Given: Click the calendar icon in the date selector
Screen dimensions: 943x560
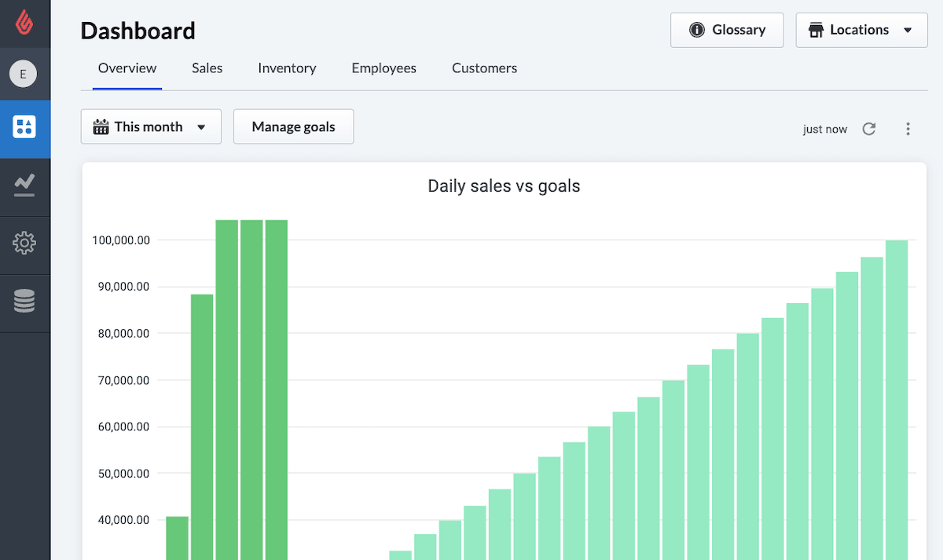Looking at the screenshot, I should 101,127.
